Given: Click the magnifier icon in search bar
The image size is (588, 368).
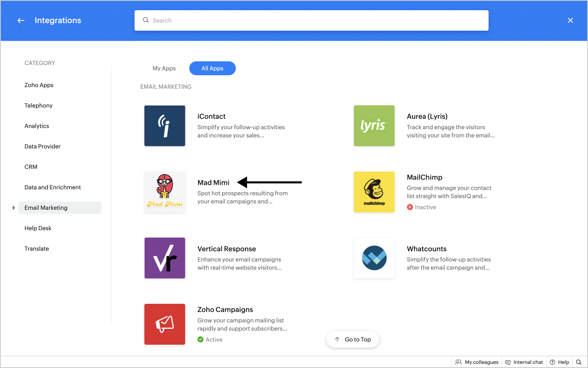Looking at the screenshot, I should [x=146, y=20].
